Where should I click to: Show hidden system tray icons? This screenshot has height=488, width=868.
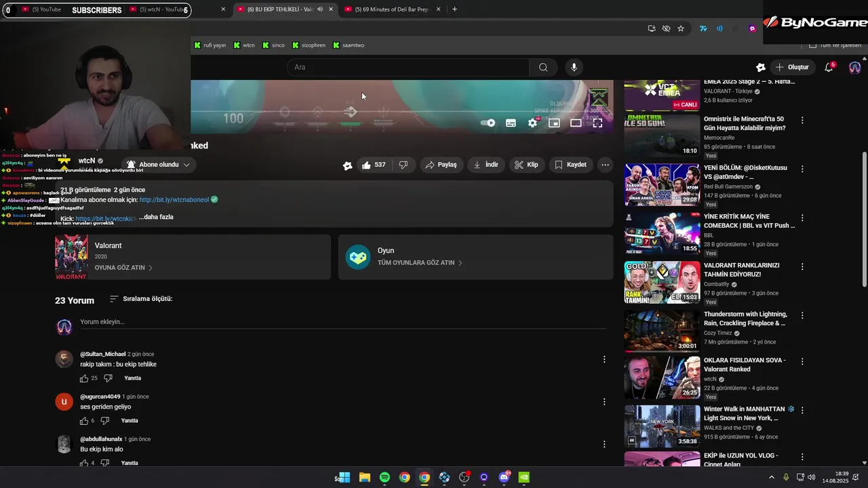tap(771, 477)
